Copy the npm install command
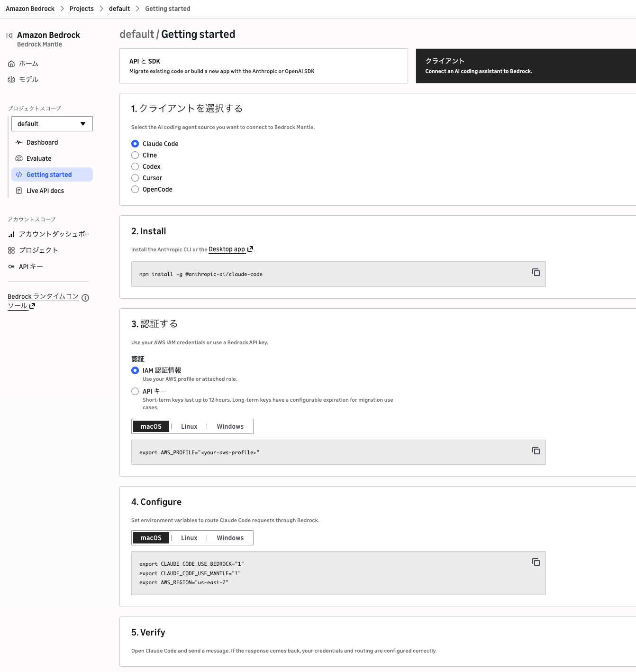636x672 pixels. (x=536, y=272)
